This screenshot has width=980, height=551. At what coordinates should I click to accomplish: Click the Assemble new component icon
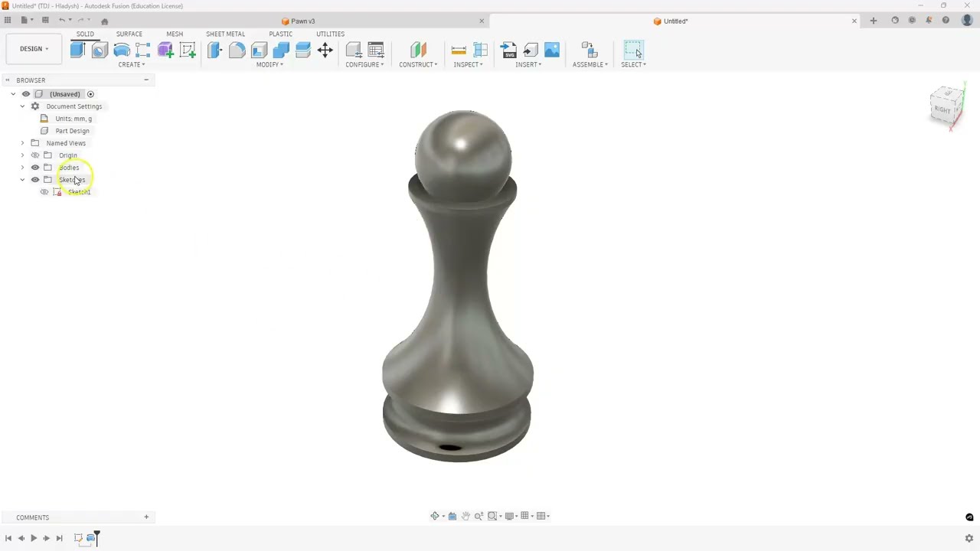click(590, 51)
